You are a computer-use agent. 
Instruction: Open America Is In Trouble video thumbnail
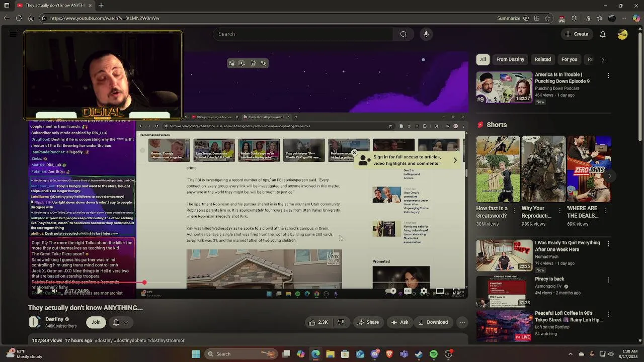click(x=504, y=87)
